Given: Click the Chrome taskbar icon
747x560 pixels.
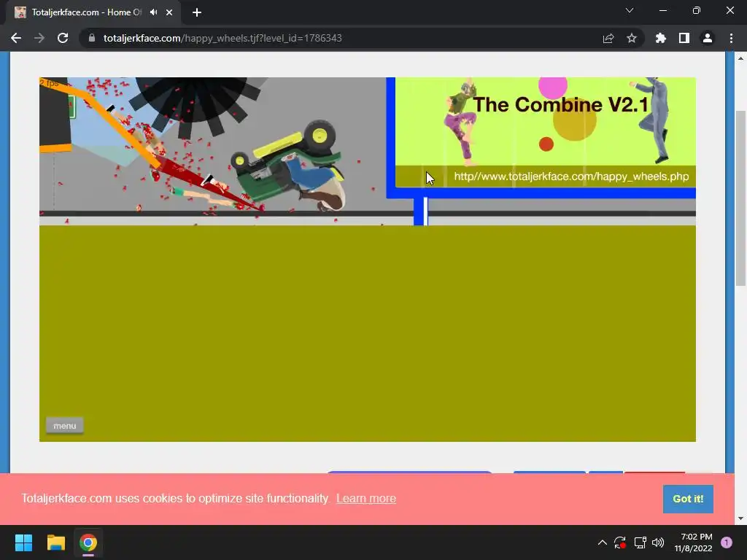Looking at the screenshot, I should (88, 542).
